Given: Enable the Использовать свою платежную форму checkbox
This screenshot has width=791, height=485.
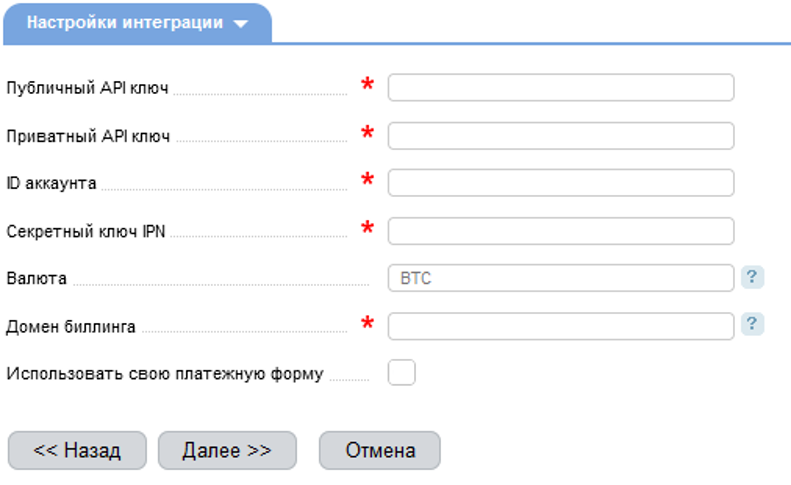Looking at the screenshot, I should 401,373.
